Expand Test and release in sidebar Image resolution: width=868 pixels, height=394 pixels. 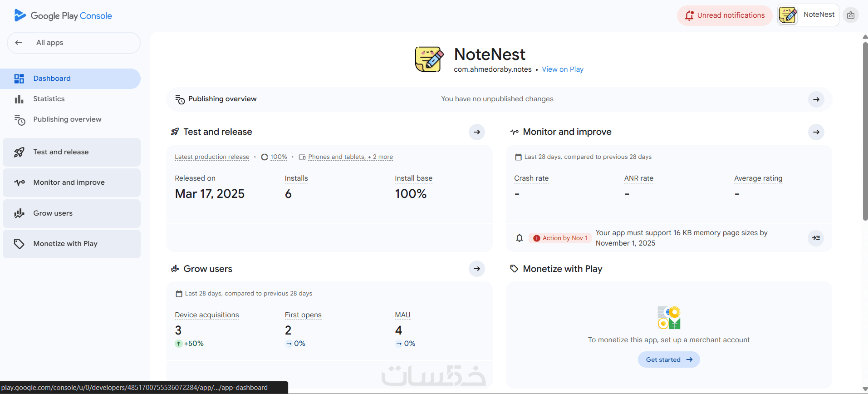point(72,152)
